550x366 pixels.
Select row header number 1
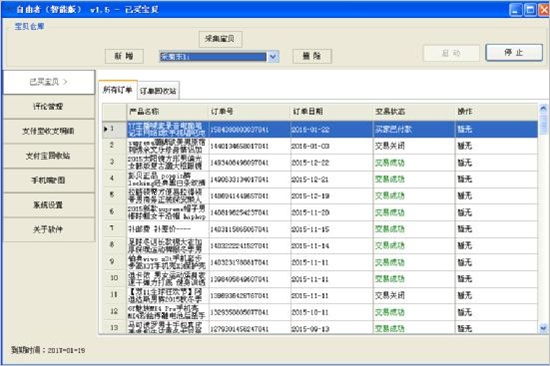(x=114, y=129)
